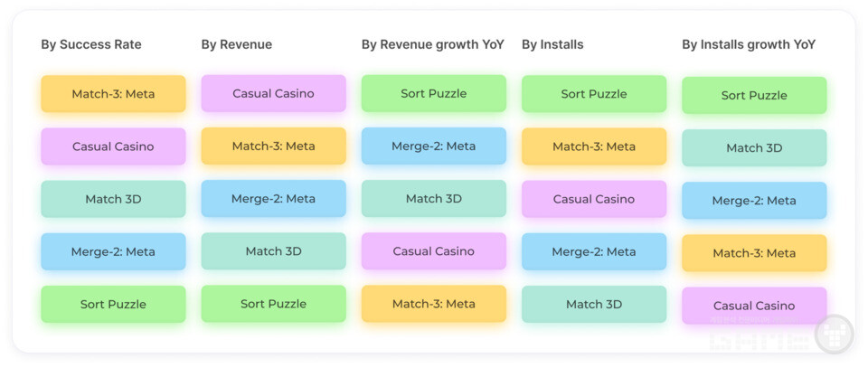Select Match-3: Meta card under By Success Rate
The height and width of the screenshot is (368, 868).
click(113, 94)
